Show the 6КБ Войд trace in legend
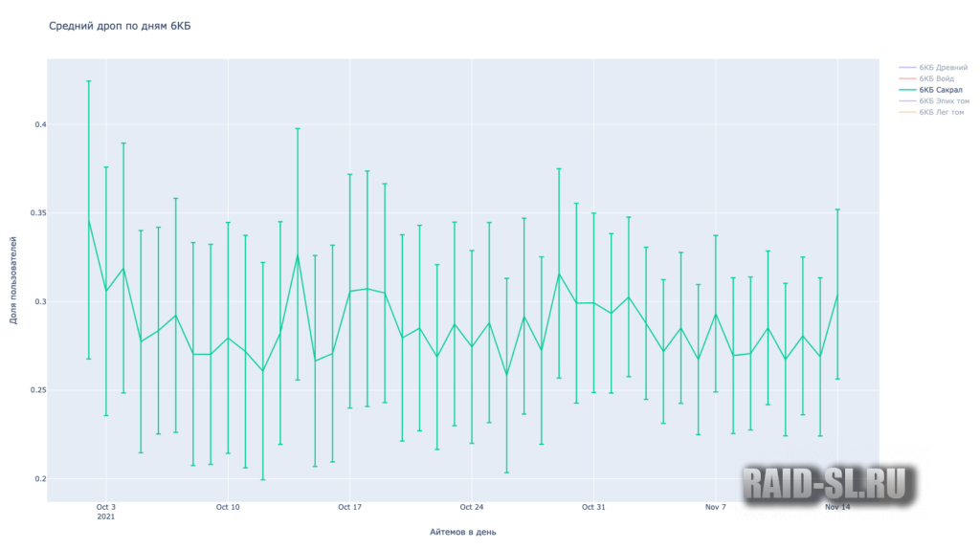 tap(938, 78)
